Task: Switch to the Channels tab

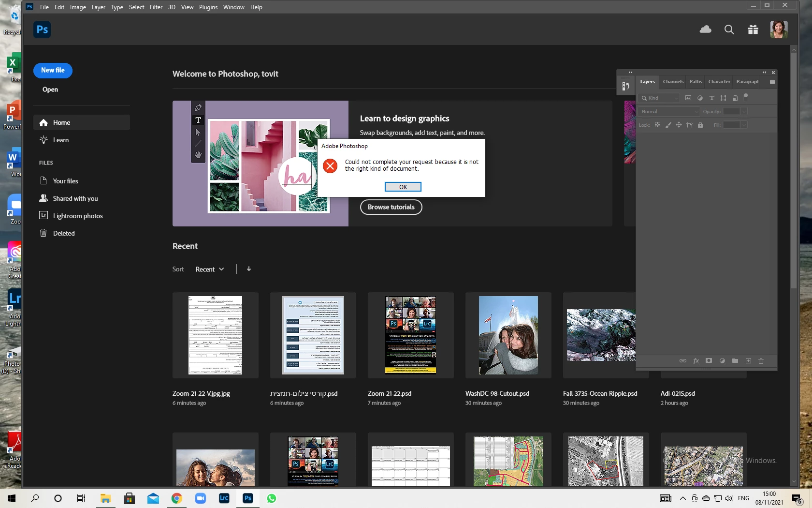Action: [x=673, y=82]
